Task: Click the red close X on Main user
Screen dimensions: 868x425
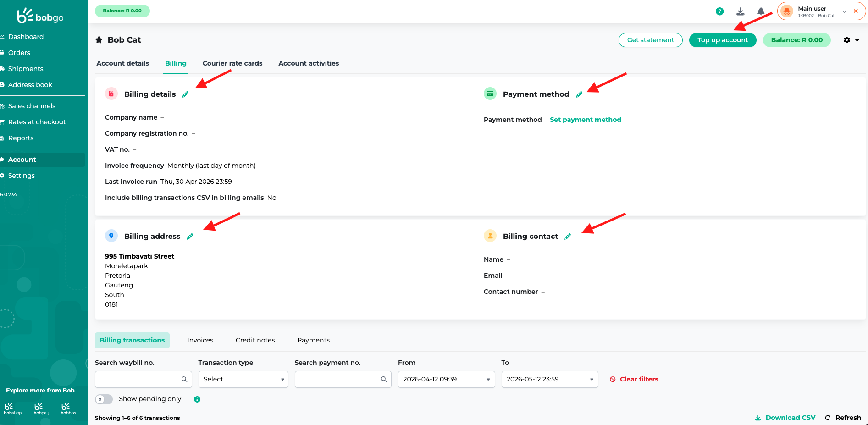Action: pyautogui.click(x=856, y=11)
